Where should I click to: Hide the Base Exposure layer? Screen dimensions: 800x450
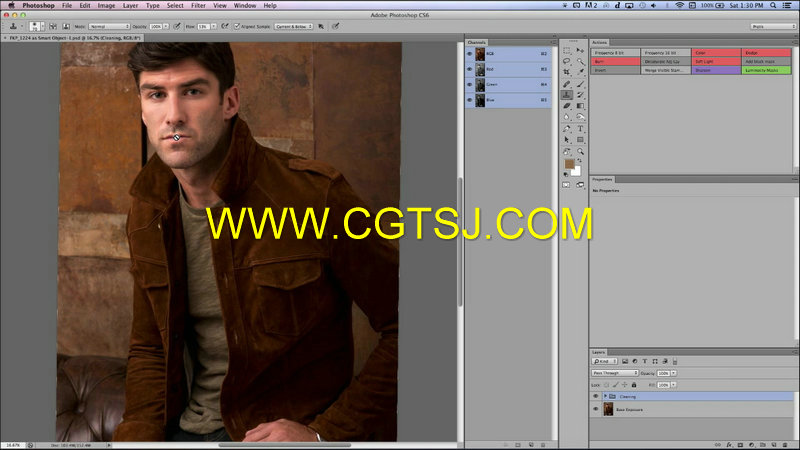(x=595, y=409)
